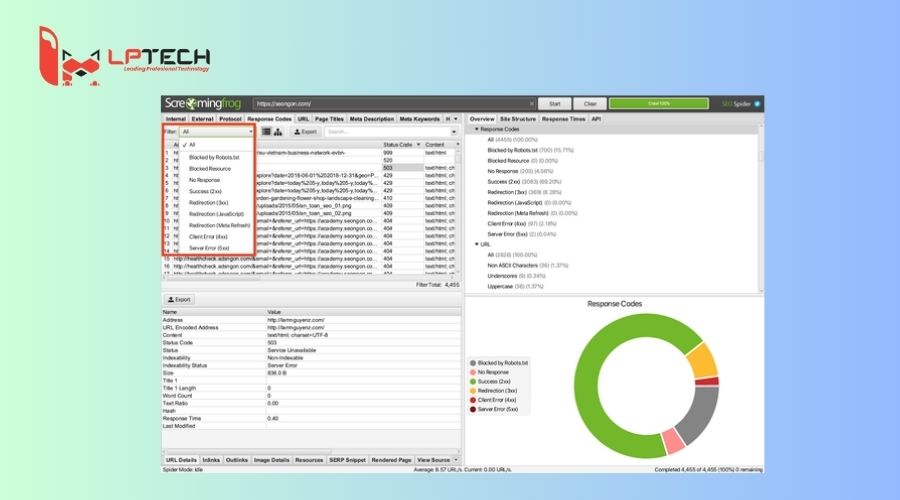Image resolution: width=900 pixels, height=500 pixels.
Task: Click the grey Blocked by Robots.txt legend swatch
Action: pyautogui.click(x=473, y=363)
